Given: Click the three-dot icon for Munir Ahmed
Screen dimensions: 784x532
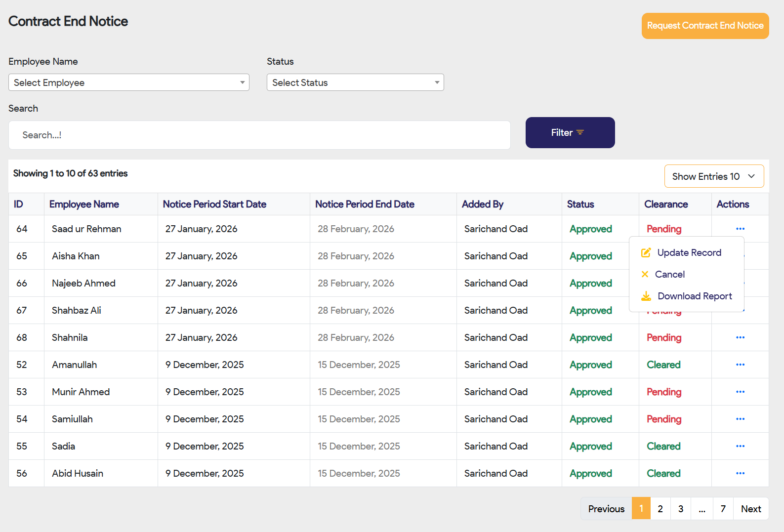Looking at the screenshot, I should pyautogui.click(x=740, y=392).
